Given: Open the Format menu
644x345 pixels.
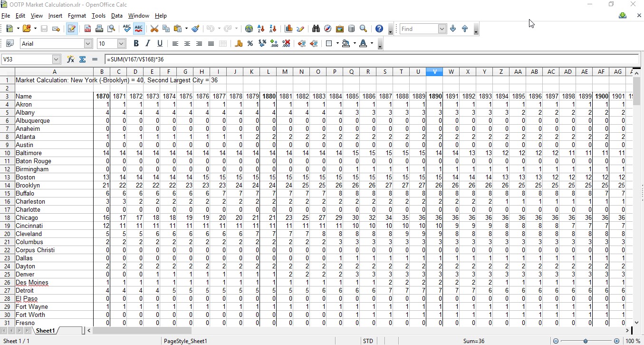Looking at the screenshot, I should [x=77, y=16].
